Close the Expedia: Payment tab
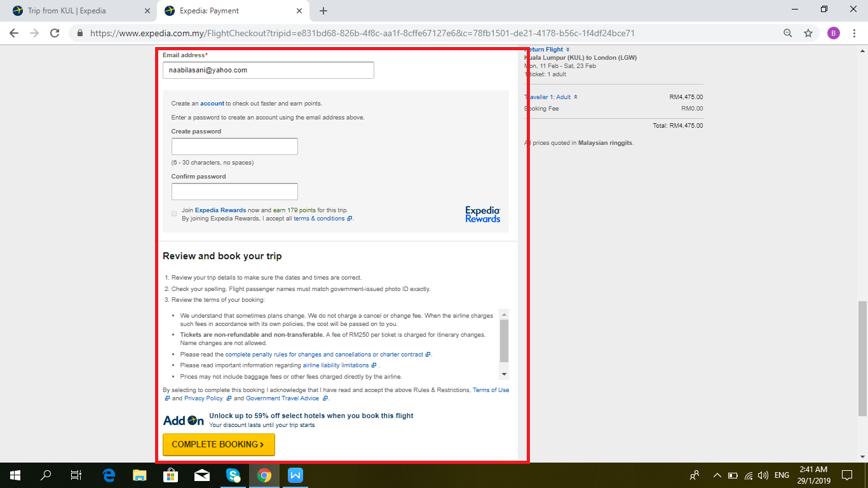Screen dimensions: 868x488 tap(299, 11)
